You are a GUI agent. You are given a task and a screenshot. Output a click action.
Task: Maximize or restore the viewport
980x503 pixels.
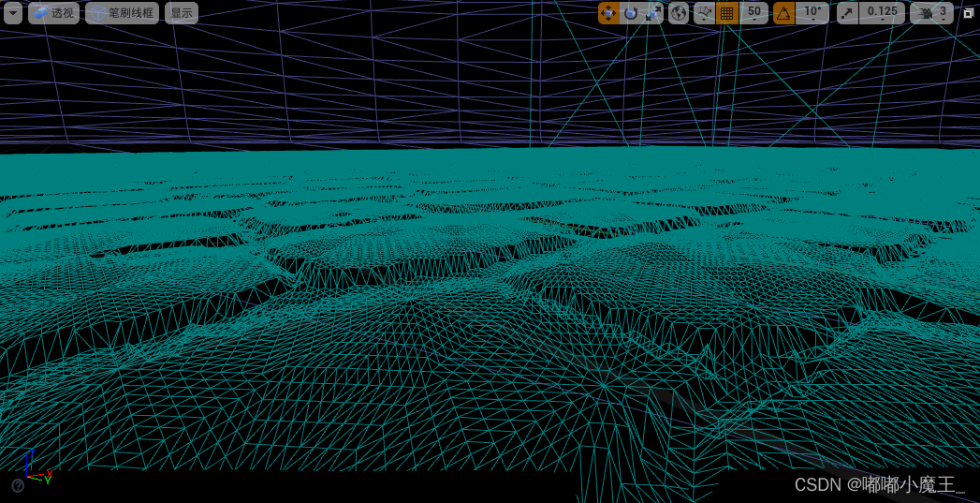click(x=968, y=13)
